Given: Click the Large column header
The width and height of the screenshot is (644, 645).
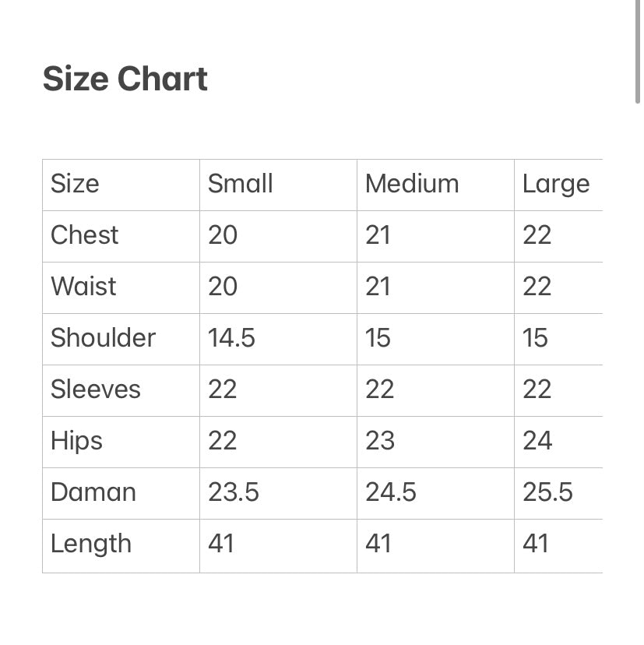Looking at the screenshot, I should tap(555, 185).
